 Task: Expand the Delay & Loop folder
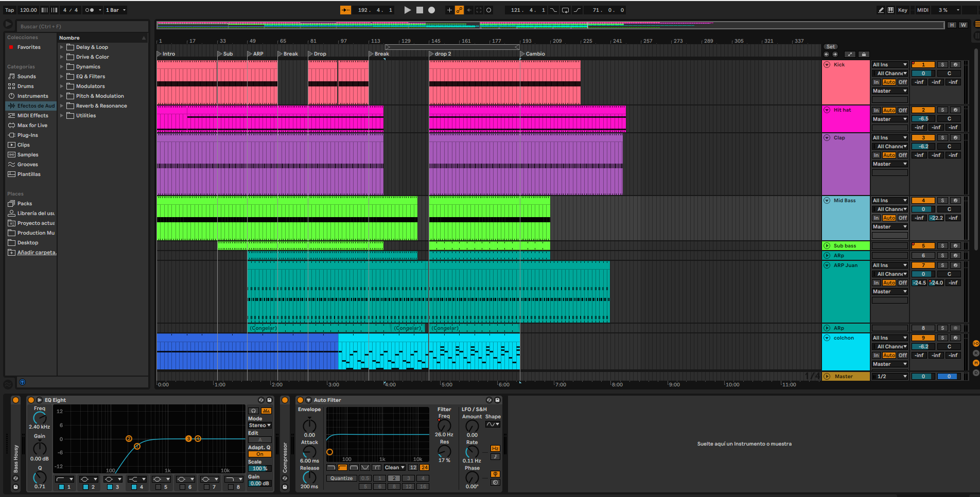point(62,47)
